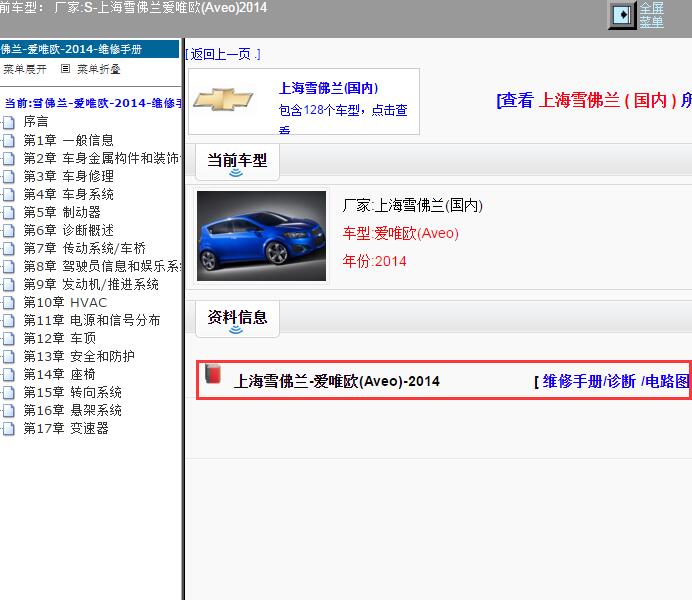Click the 年份:2014 text
This screenshot has height=600, width=692.
click(375, 262)
